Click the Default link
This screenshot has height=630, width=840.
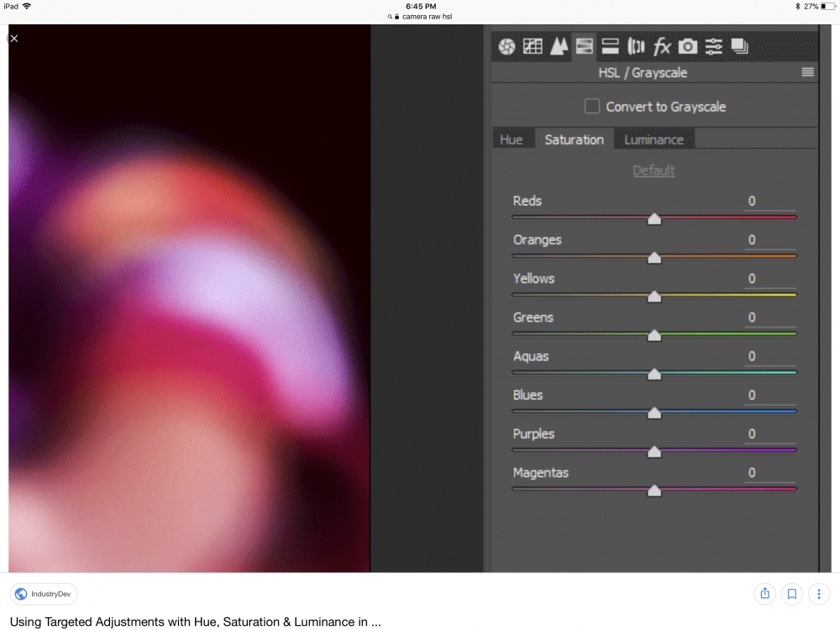click(x=654, y=171)
